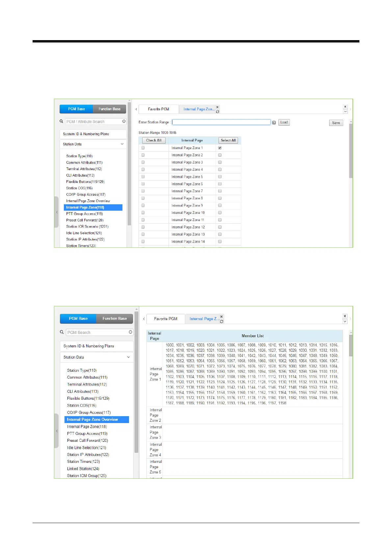Clear the PGM Search field icon
This screenshot has height=554, width=392.
tap(131, 332)
